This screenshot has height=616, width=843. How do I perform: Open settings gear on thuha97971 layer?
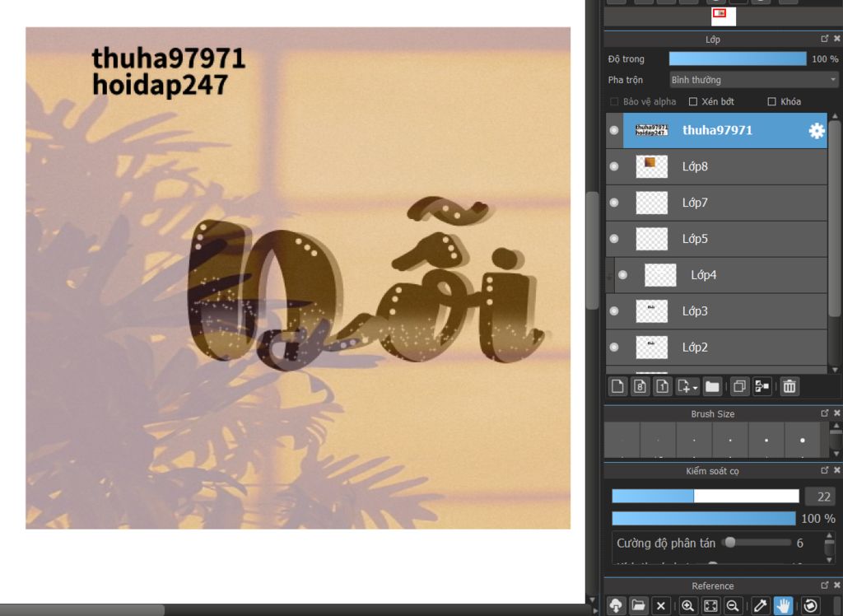[x=816, y=131]
